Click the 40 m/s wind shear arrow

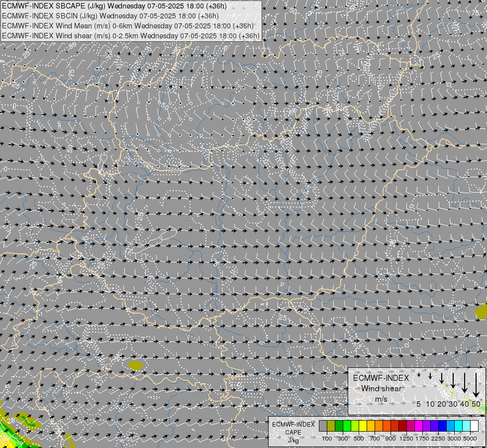coord(465,383)
